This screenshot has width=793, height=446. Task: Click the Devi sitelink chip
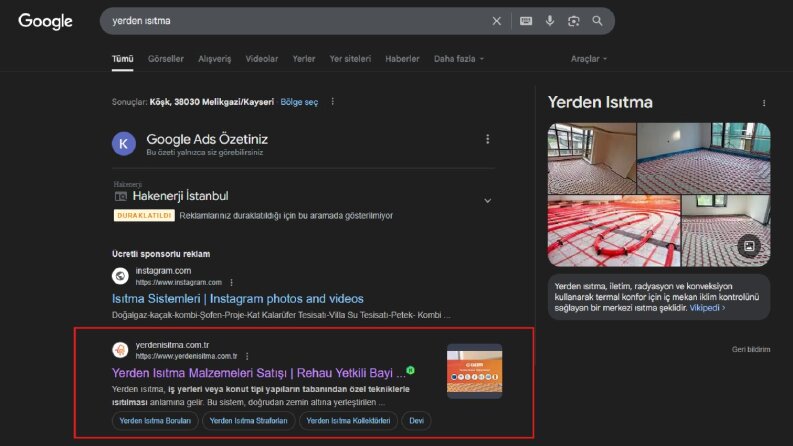pyautogui.click(x=416, y=421)
